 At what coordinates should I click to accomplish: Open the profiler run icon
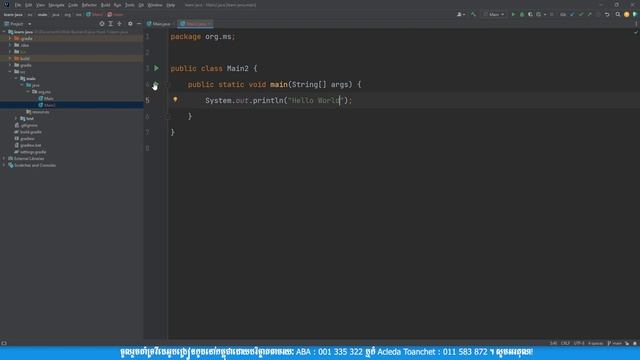539,14
